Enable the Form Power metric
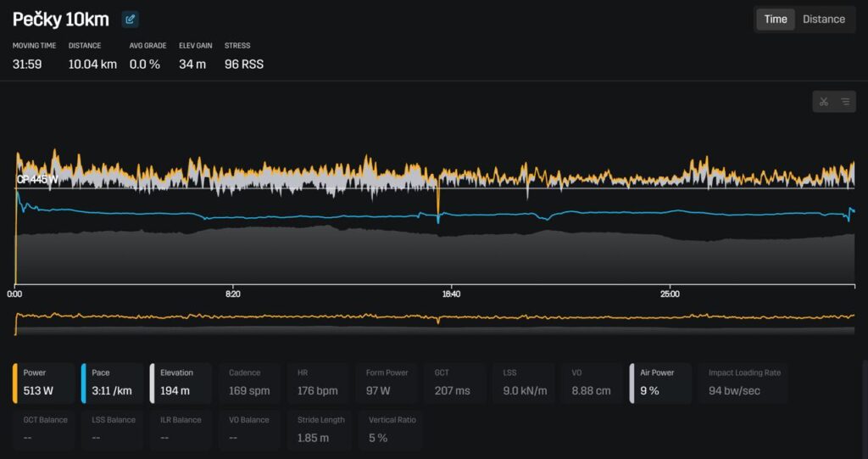Viewport: 868px width, 459px height. tap(387, 383)
